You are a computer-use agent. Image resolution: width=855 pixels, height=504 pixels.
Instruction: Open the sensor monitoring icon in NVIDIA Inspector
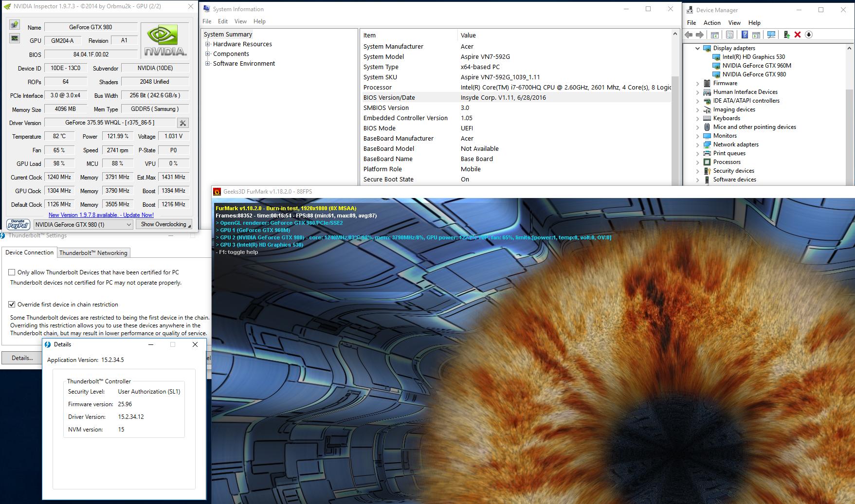[15, 38]
